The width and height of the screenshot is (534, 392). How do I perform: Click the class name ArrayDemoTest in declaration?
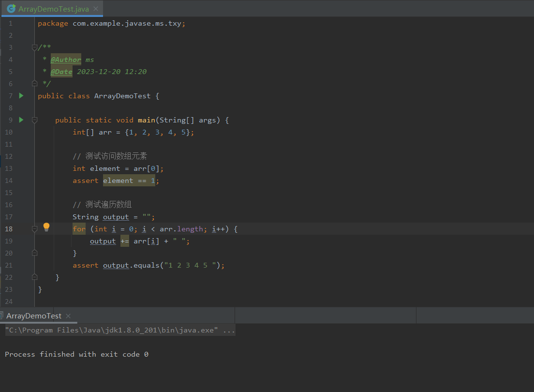pyautogui.click(x=122, y=96)
